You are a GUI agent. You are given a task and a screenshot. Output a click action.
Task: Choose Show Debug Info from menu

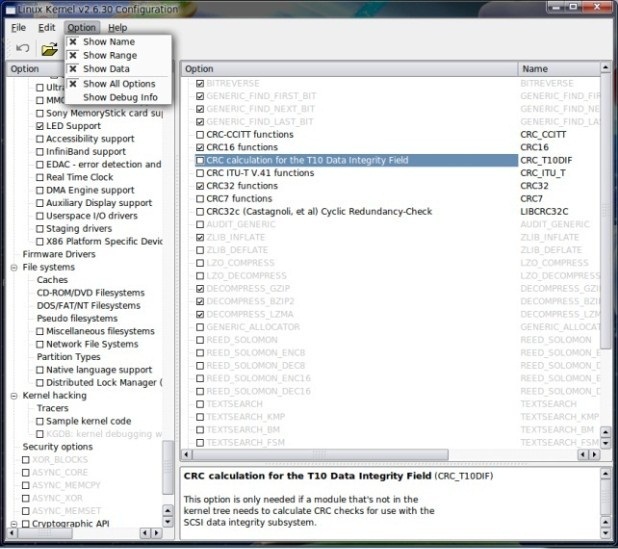(119, 98)
